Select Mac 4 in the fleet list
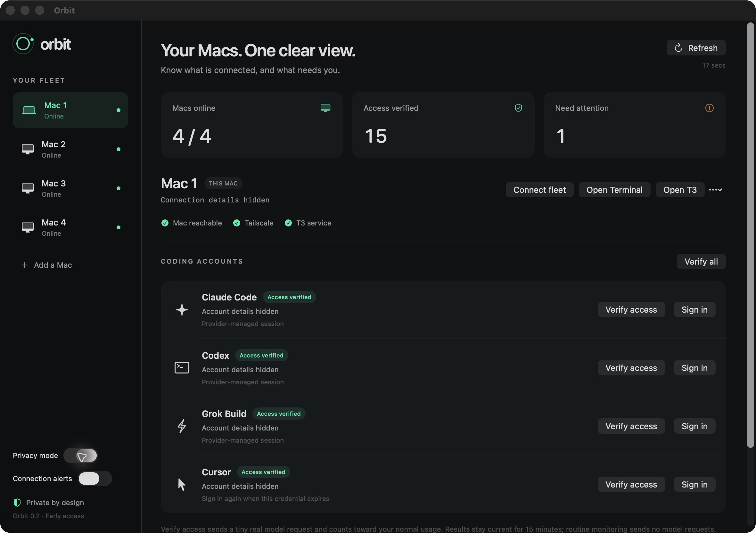This screenshot has width=756, height=533. [x=70, y=227]
